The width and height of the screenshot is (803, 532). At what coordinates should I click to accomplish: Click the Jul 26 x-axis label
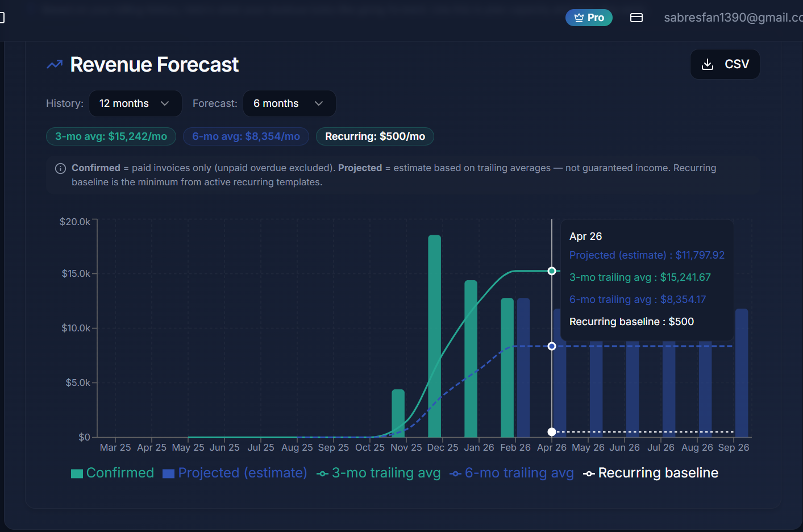(x=661, y=448)
